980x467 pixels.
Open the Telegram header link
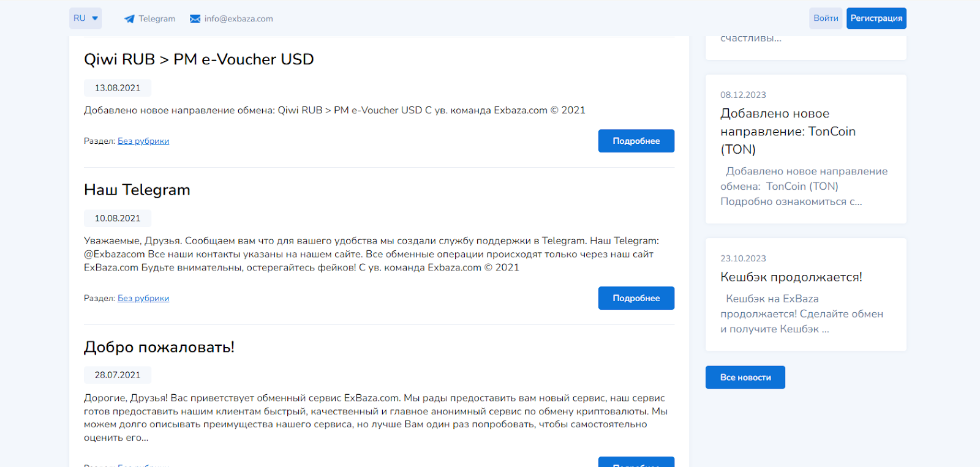pyautogui.click(x=157, y=19)
